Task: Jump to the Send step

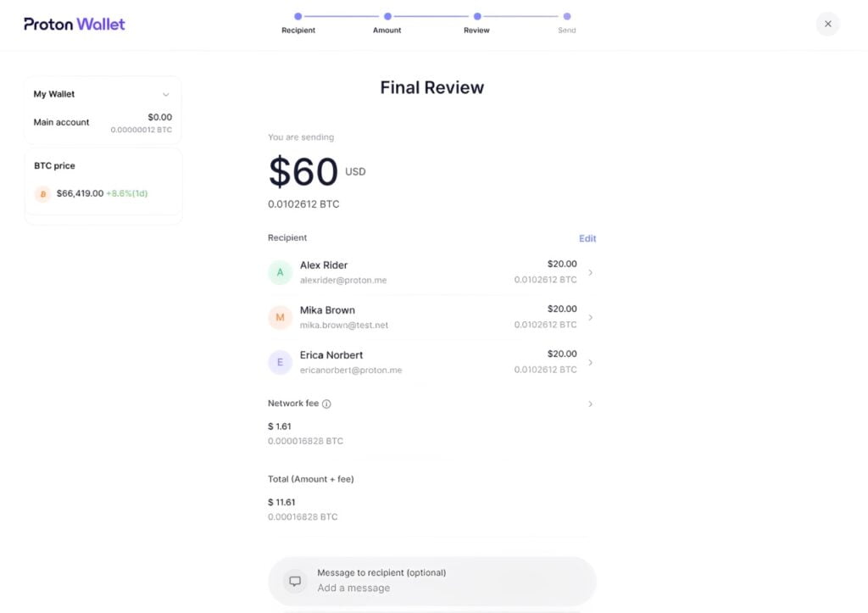Action: pyautogui.click(x=566, y=16)
